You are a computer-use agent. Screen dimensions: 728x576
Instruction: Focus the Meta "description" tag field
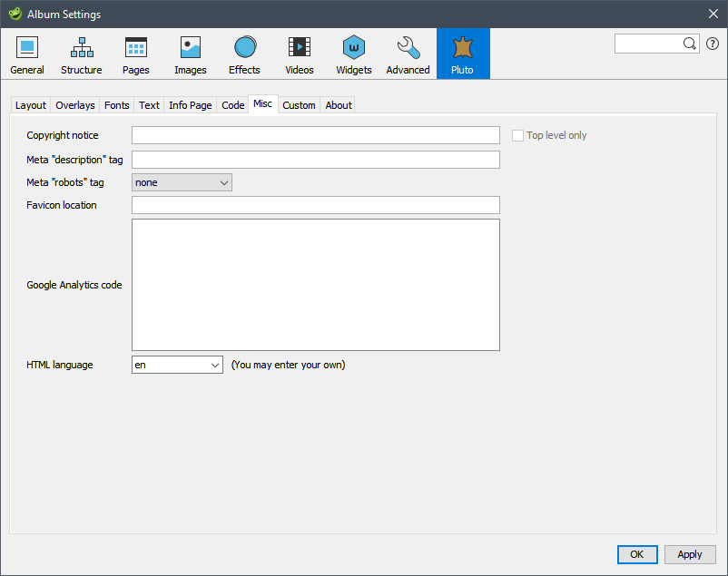pyautogui.click(x=316, y=160)
